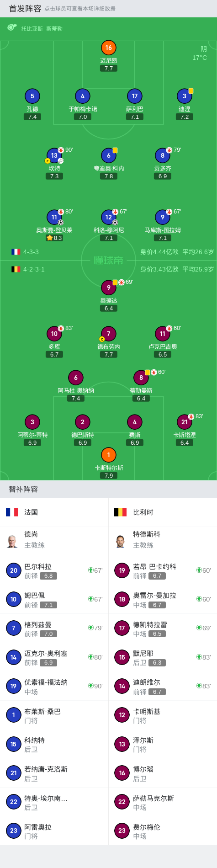View coach 德尚 avatar
The image size is (217, 868).
pyautogui.click(x=12, y=541)
